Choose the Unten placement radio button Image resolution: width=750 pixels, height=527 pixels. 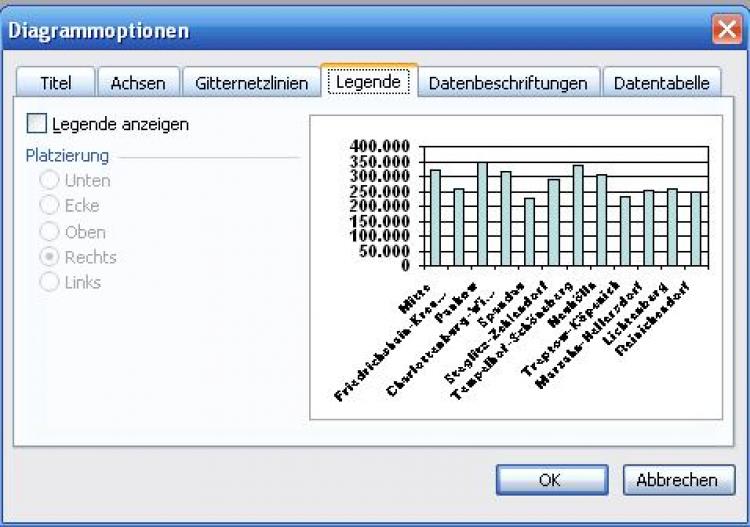[49, 181]
